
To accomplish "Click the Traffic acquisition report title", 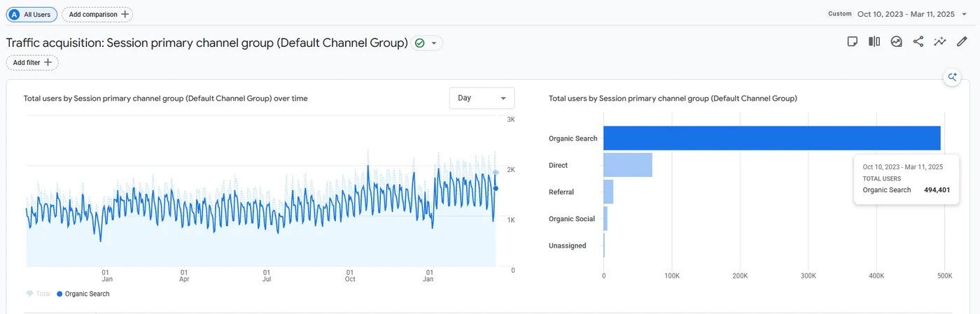I will tap(207, 43).
